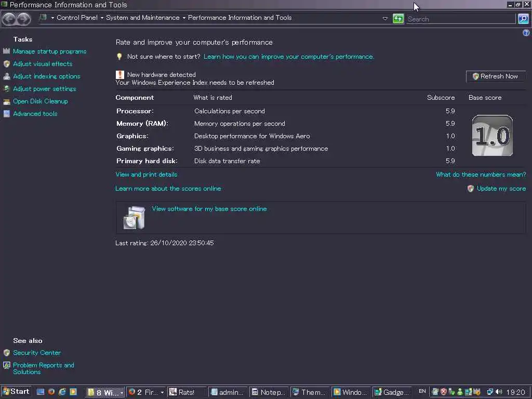The image size is (532, 399).
Task: Launch Windows Media Player from quick launch
Action: click(x=73, y=392)
